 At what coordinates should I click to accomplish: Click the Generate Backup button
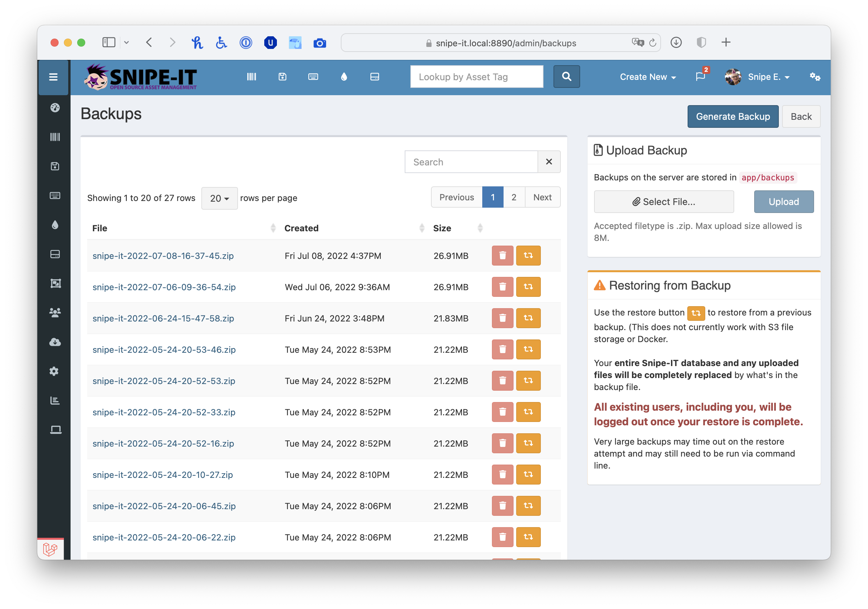(x=732, y=117)
